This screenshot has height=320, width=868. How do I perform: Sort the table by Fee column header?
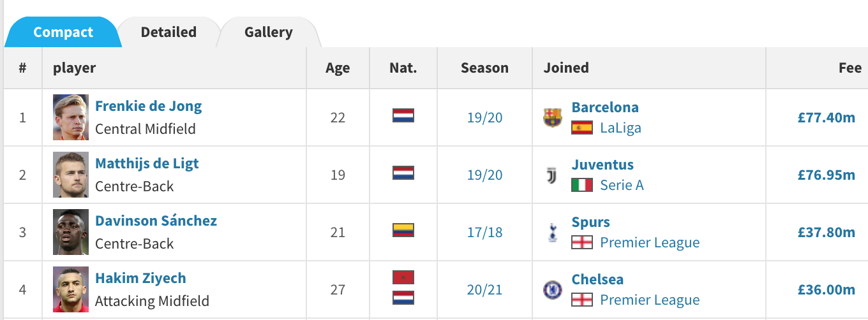(x=849, y=68)
